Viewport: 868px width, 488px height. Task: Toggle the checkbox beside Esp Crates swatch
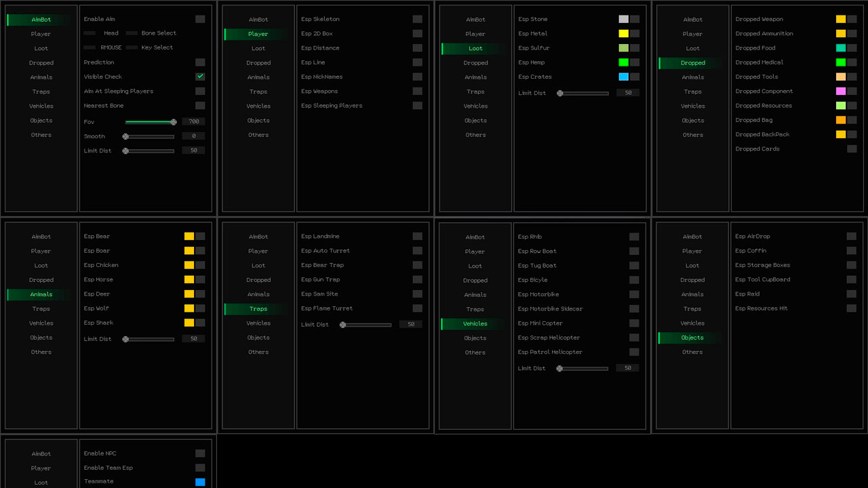(x=635, y=77)
